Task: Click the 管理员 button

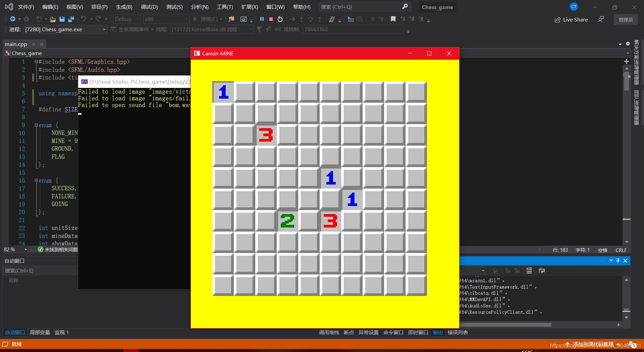Action: point(626,19)
